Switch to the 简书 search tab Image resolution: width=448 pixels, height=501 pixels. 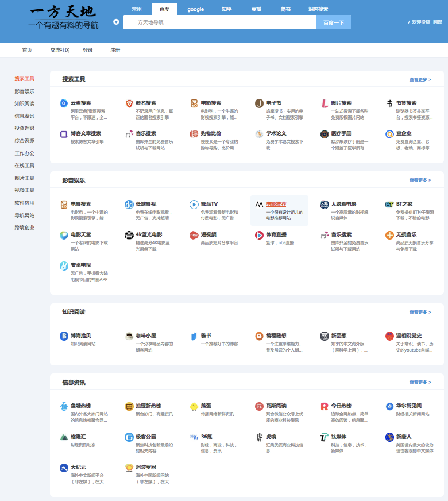(285, 9)
